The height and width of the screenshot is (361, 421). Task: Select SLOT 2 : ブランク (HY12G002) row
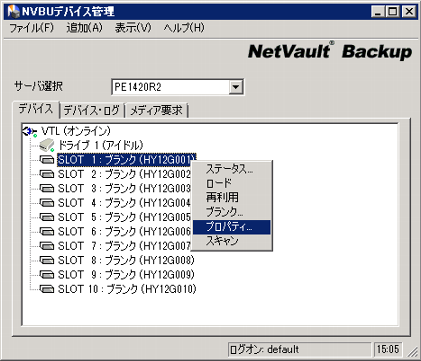(x=124, y=174)
